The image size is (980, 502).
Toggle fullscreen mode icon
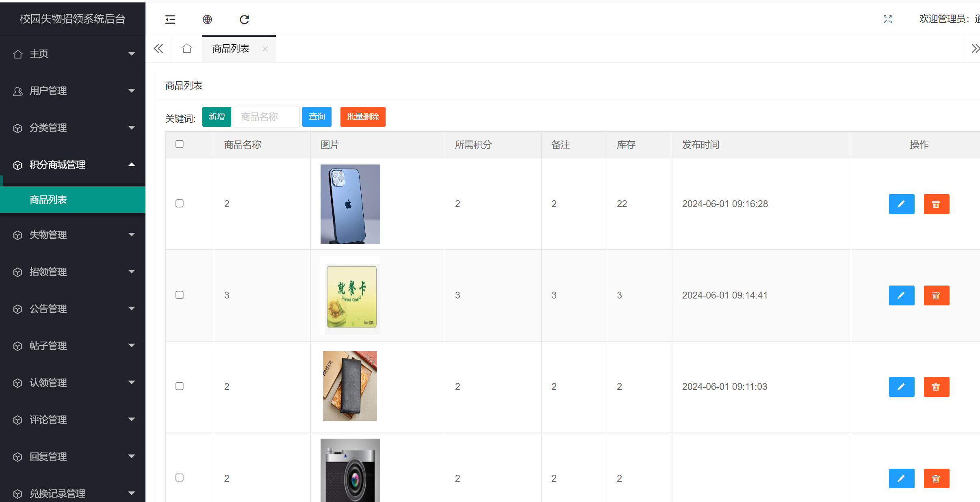pyautogui.click(x=888, y=19)
